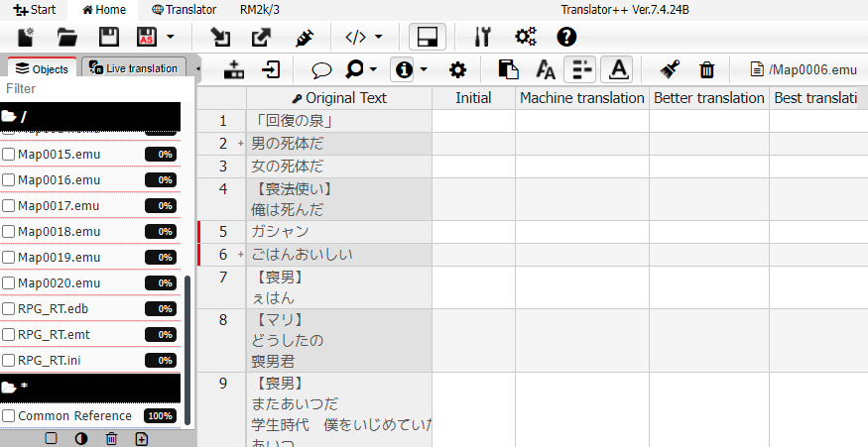868x447 pixels.
Task: Open a project with the folder icon
Action: point(67,37)
